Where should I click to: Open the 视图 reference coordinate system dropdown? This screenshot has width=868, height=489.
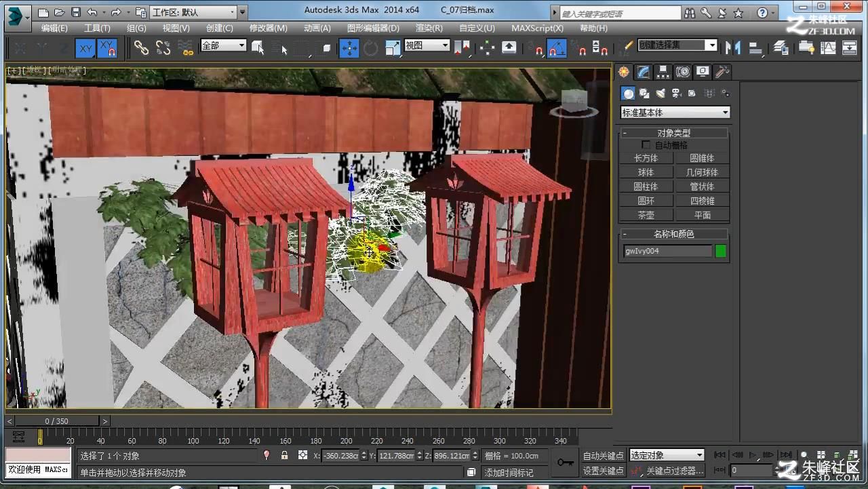tap(427, 45)
